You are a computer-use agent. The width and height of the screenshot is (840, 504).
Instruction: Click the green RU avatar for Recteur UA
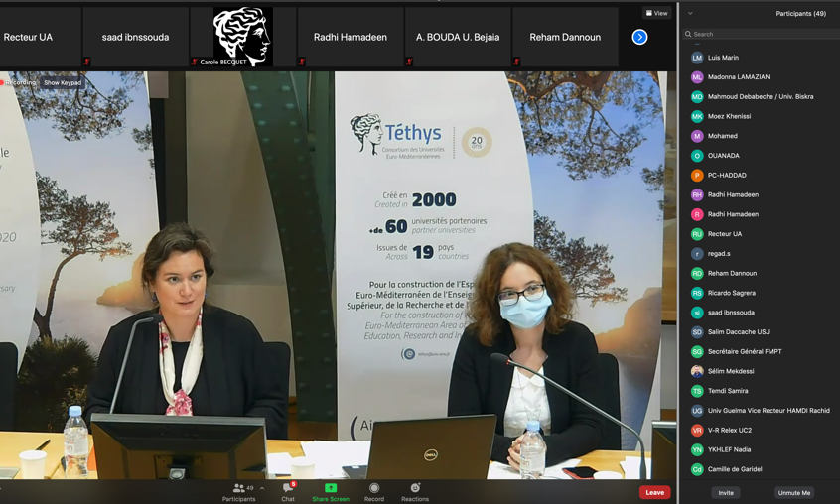coord(697,234)
